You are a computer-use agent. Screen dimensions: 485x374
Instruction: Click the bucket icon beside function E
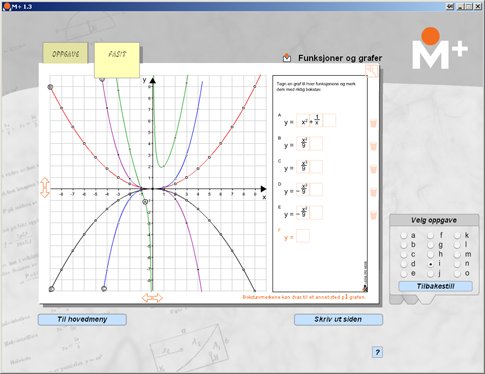[x=373, y=215]
